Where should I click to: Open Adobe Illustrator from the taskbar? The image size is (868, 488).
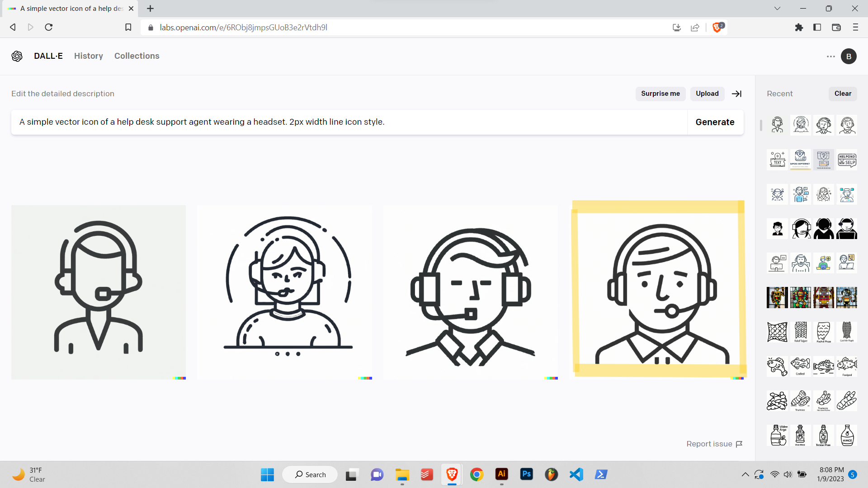(501, 474)
